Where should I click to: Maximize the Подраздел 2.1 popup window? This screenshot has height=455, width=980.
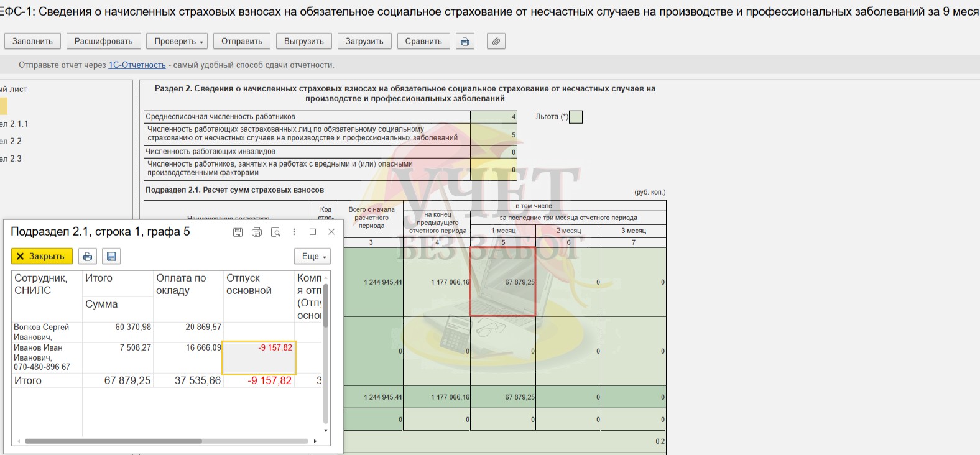313,232
